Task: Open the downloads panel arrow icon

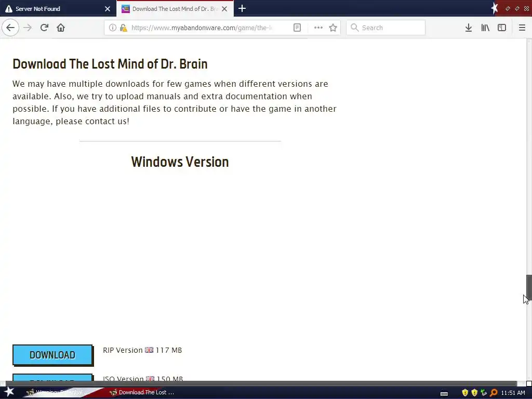Action: pyautogui.click(x=468, y=28)
